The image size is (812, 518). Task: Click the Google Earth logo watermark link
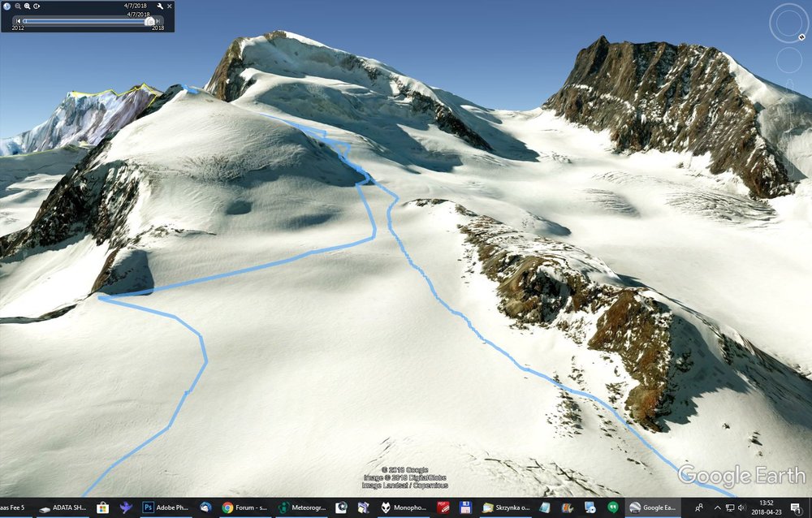pos(741,476)
